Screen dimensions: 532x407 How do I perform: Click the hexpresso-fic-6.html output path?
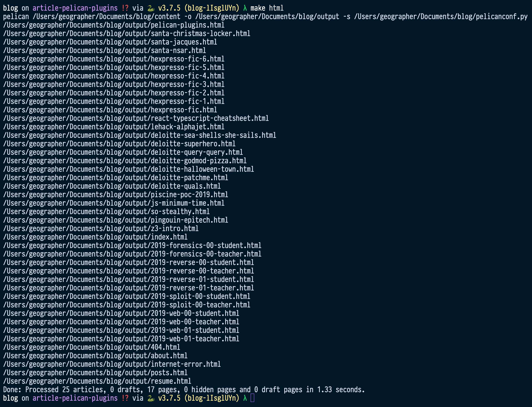114,59
